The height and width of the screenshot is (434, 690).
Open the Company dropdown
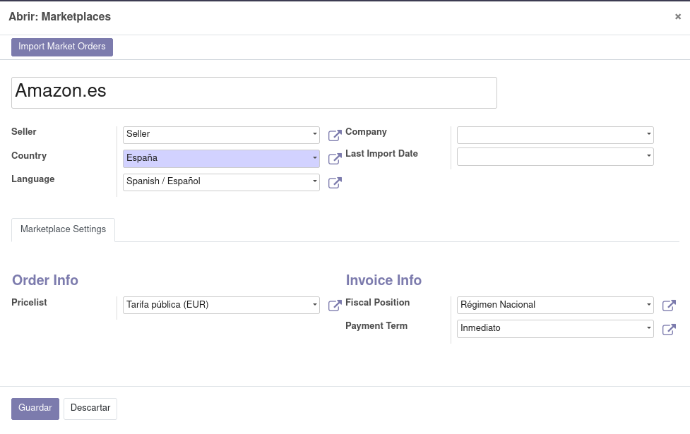pos(648,134)
